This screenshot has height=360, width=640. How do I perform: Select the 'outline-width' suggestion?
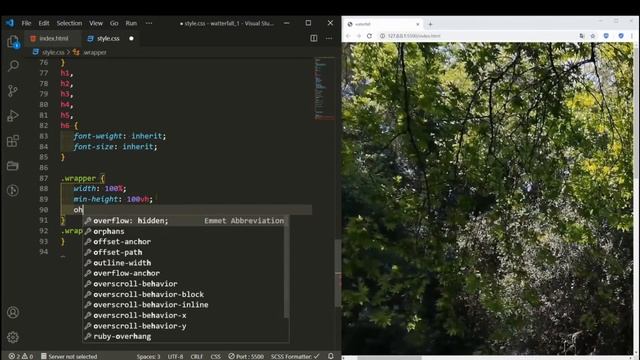coord(184,263)
